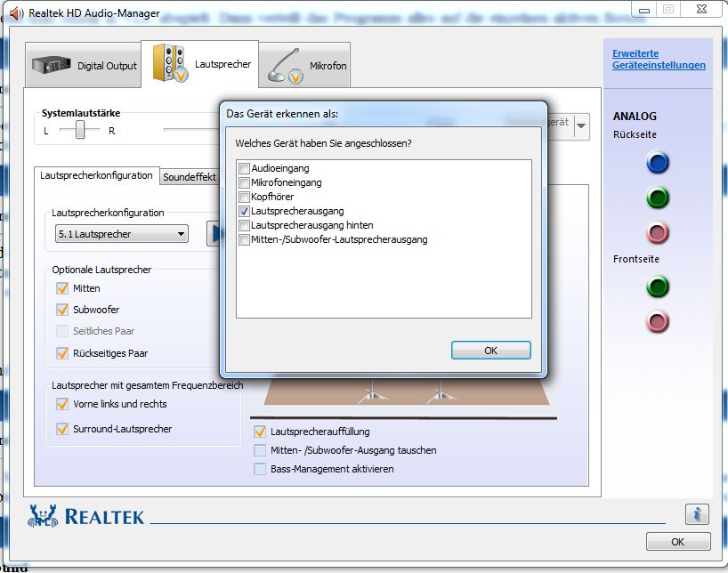This screenshot has height=573, width=728.
Task: Switch to the Lautsprecher tab
Action: pyautogui.click(x=200, y=64)
